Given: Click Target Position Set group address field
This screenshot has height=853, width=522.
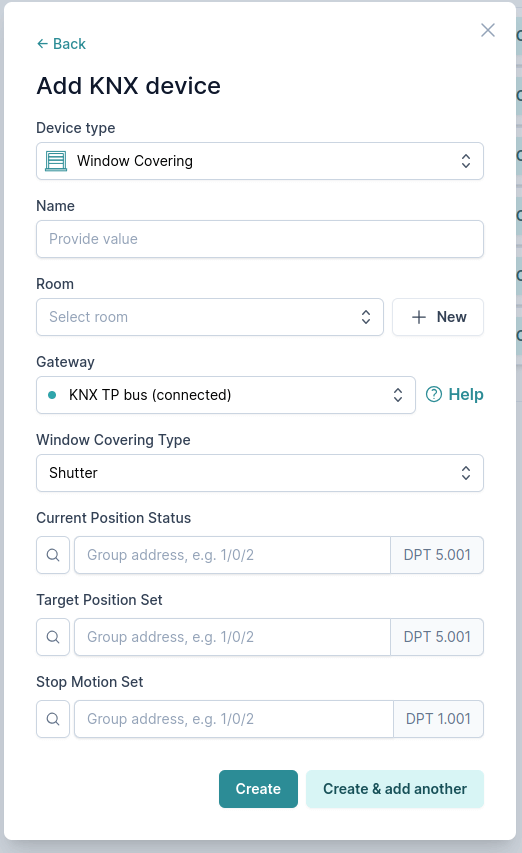Looking at the screenshot, I should [x=232, y=636].
